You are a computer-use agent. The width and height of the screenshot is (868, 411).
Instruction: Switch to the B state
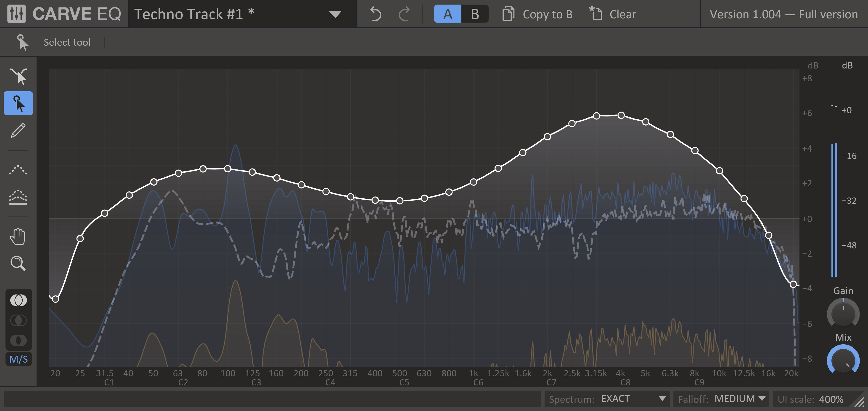tap(475, 14)
